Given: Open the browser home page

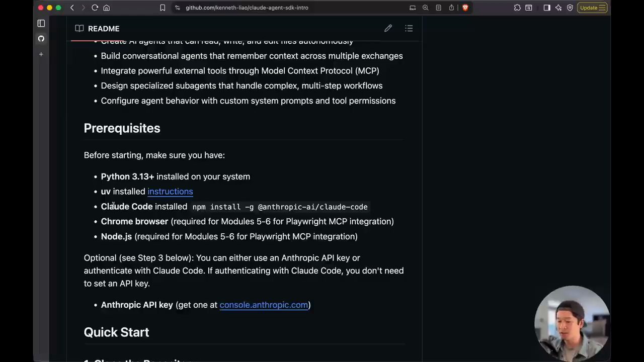Looking at the screenshot, I should click(106, 8).
